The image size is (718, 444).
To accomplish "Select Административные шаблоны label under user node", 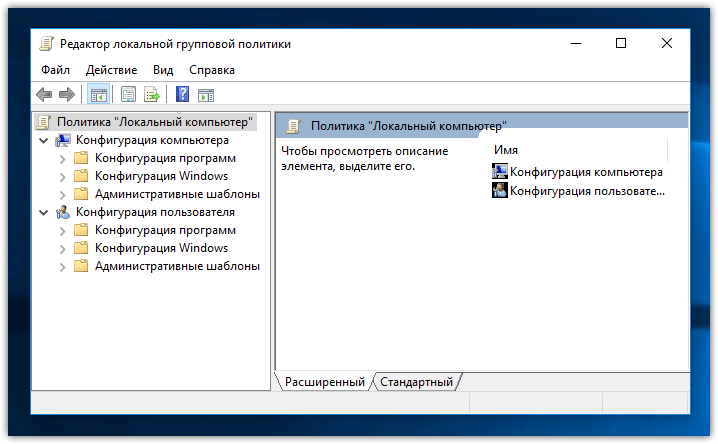I will (x=177, y=266).
